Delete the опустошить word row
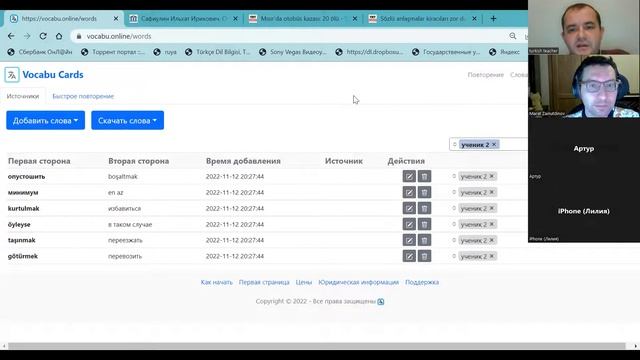640x360 pixels. (x=424, y=176)
